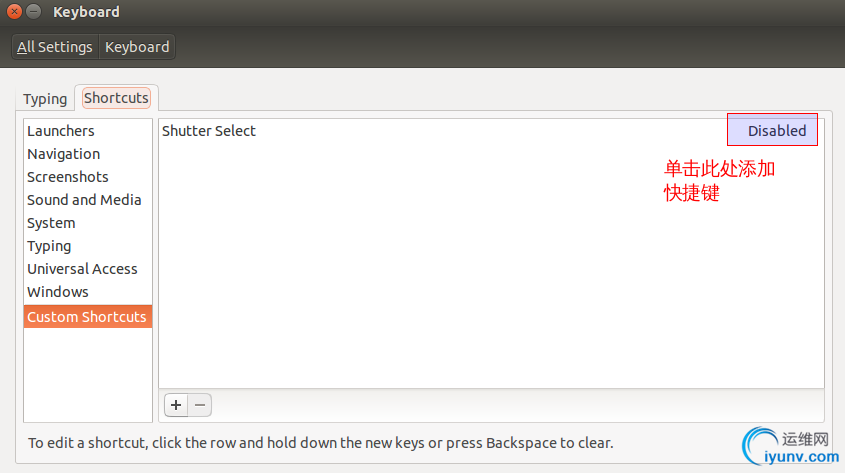The image size is (845, 473).
Task: Close the Keyboard window
Action: point(15,11)
